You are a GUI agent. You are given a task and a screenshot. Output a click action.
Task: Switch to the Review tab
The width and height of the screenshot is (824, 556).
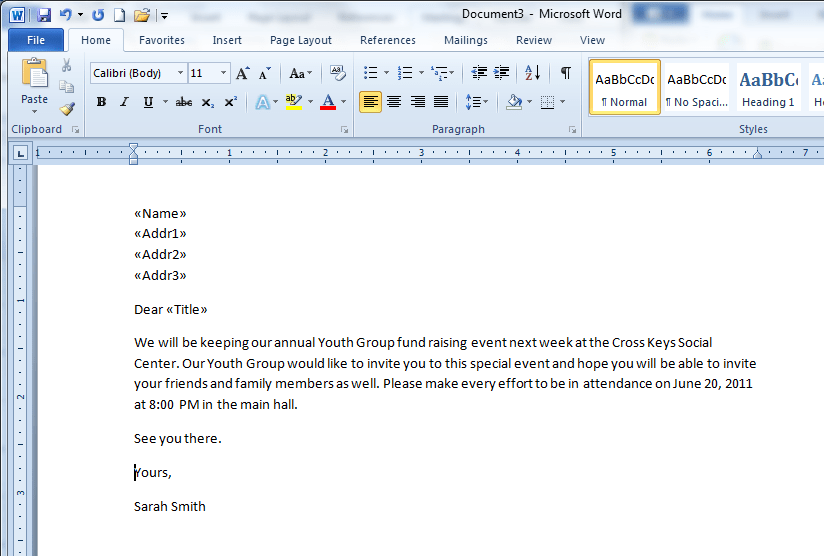[x=534, y=40]
